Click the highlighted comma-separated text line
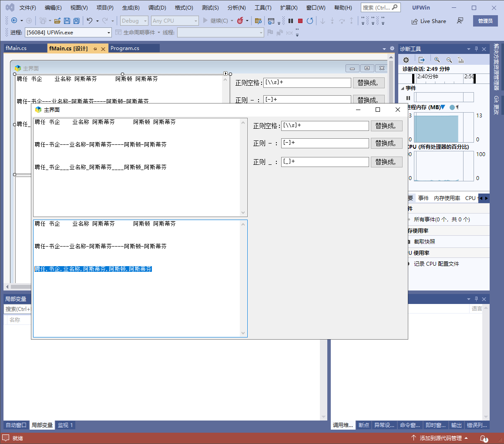The height and width of the screenshot is (444, 504). tap(93, 269)
